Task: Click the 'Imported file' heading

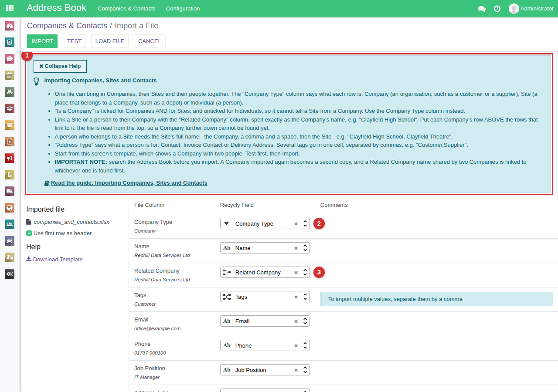Action: [45, 209]
